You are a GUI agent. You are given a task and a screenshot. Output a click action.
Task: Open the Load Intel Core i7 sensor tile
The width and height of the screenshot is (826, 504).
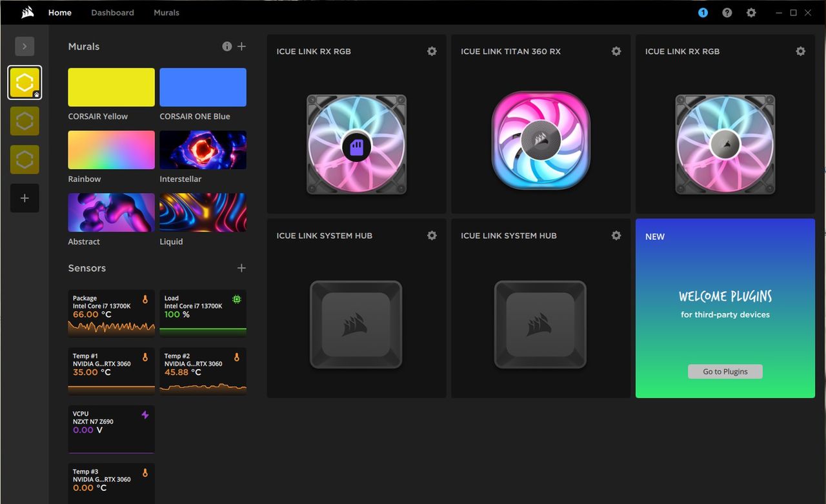coord(203,314)
